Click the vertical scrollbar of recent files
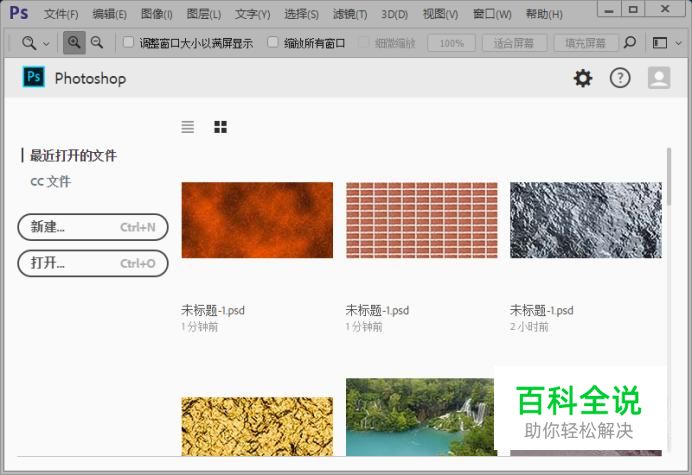 (668, 250)
